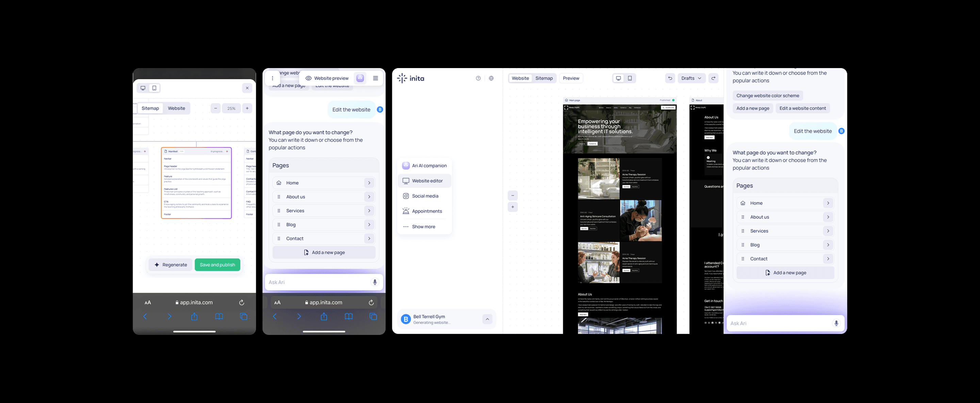Tap hamburger menu icon in mobile header
The width and height of the screenshot is (980, 403).
tap(375, 78)
